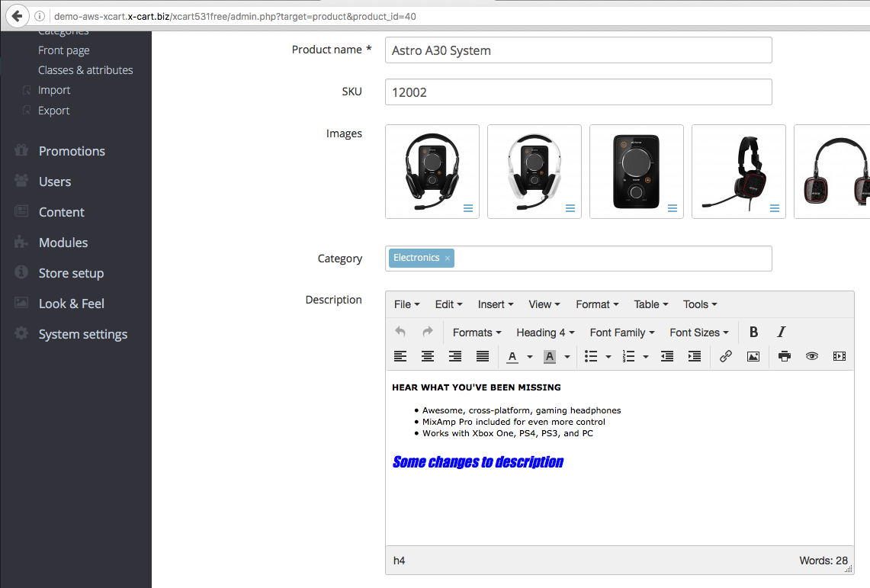
Task: Align description text left
Action: coord(400,357)
